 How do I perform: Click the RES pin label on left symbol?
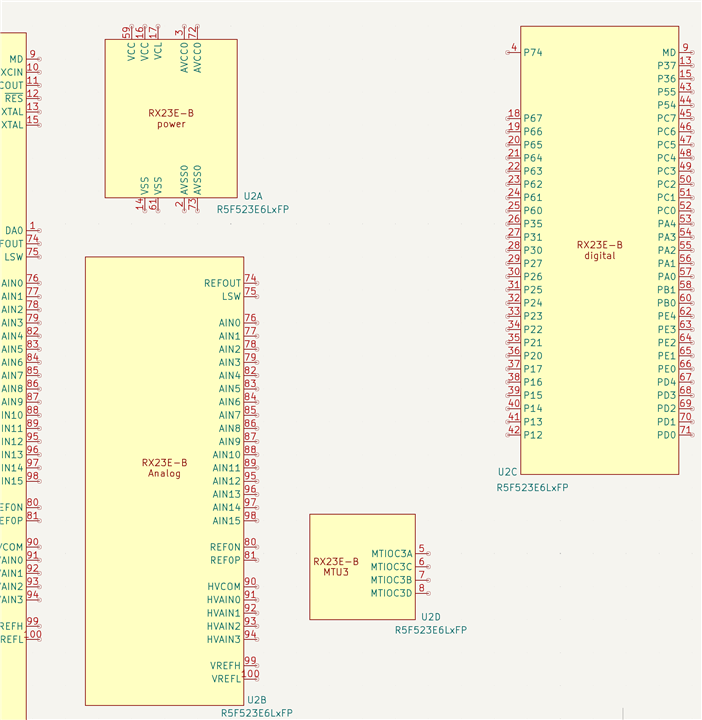[14, 98]
